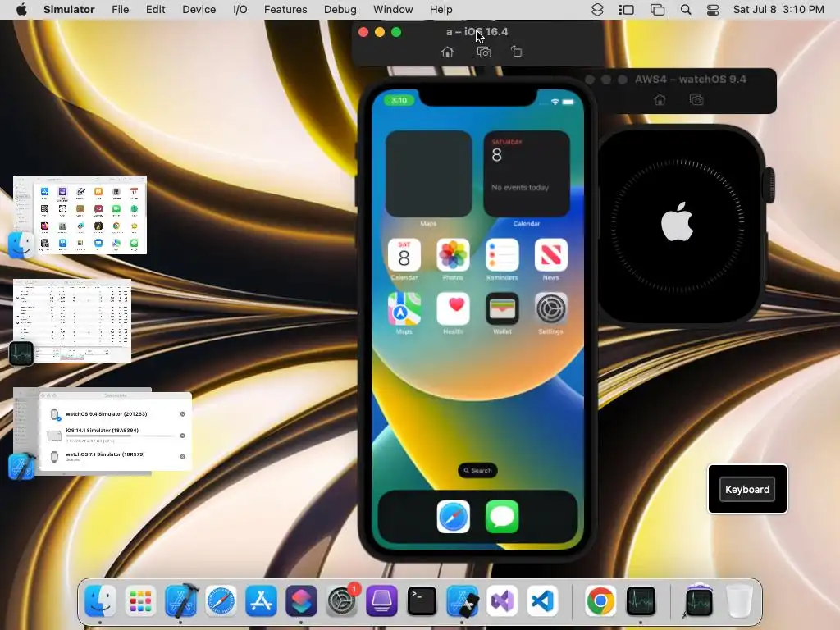This screenshot has width=840, height=630.
Task: Open the Trash in the Dock
Action: [x=739, y=600]
